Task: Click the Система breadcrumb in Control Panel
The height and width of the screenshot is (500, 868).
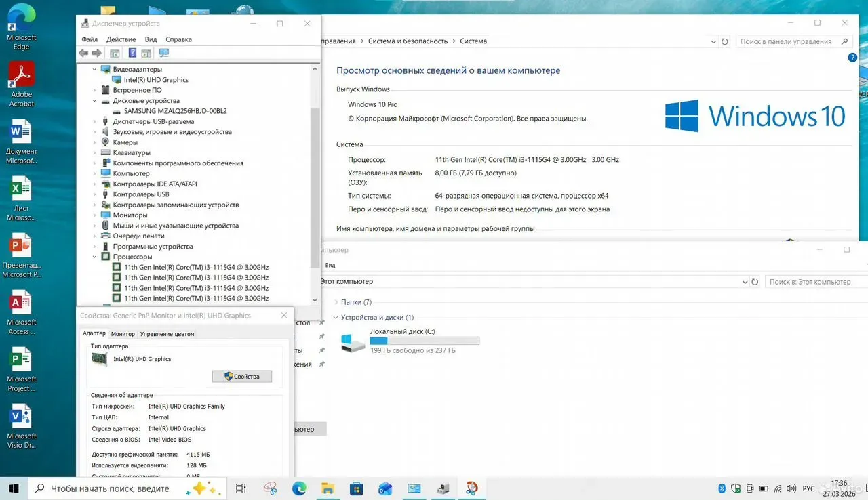Action: pos(473,41)
